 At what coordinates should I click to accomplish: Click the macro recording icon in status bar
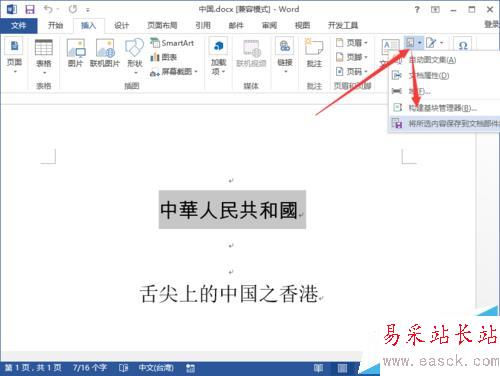pyautogui.click(x=190, y=368)
